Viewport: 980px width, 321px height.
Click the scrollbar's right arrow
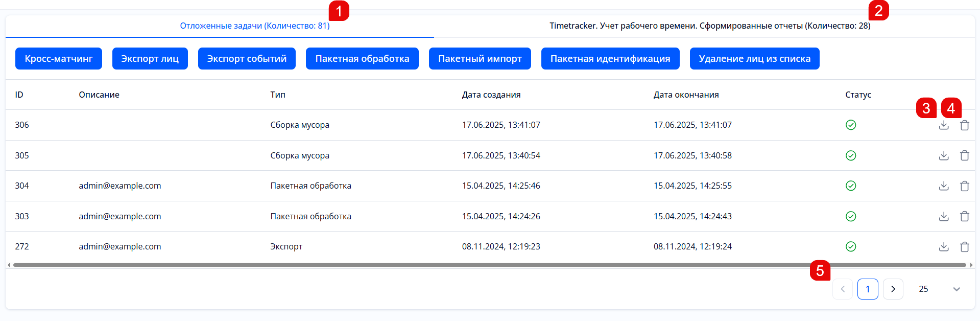pyautogui.click(x=971, y=265)
